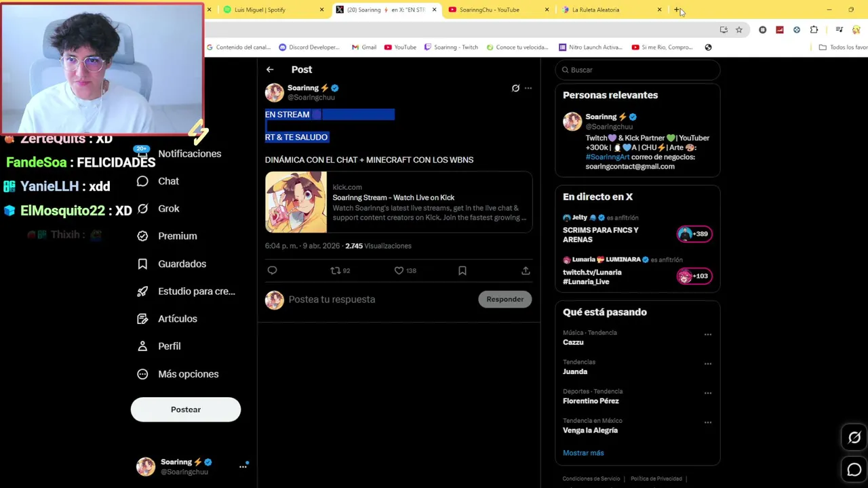Screen dimensions: 868x488
Task: Open the browser extensions puzzle icon
Action: [814, 30]
